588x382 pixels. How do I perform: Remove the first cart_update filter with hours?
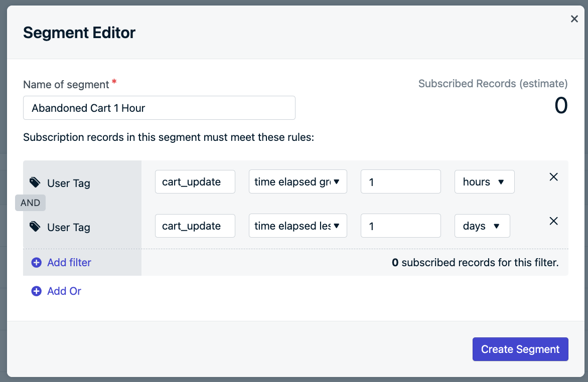(x=553, y=177)
